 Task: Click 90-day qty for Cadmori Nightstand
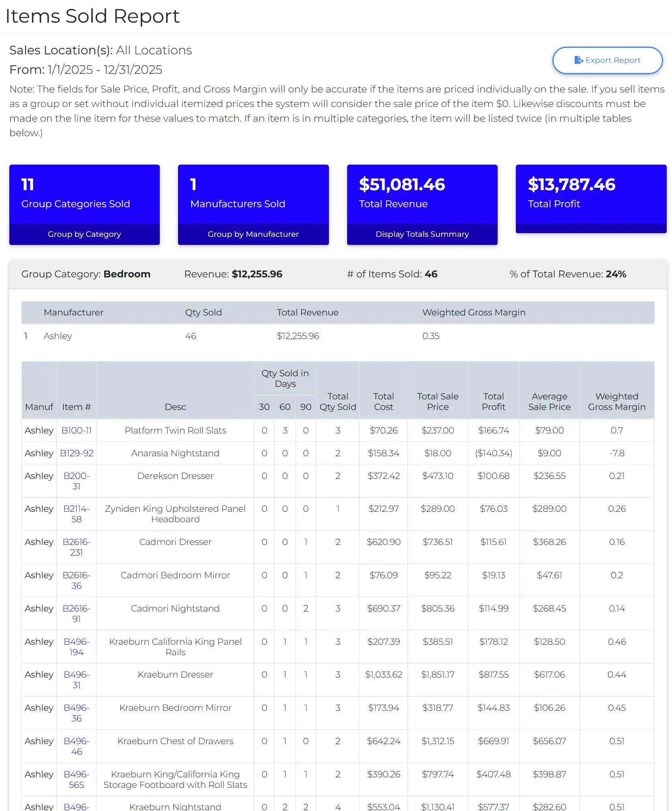tap(306, 608)
